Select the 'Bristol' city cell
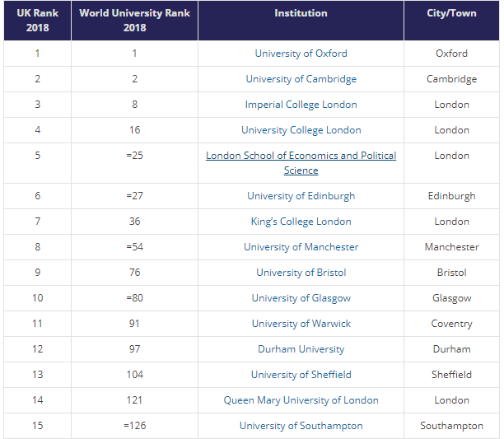The image size is (504, 439). pyautogui.click(x=451, y=273)
